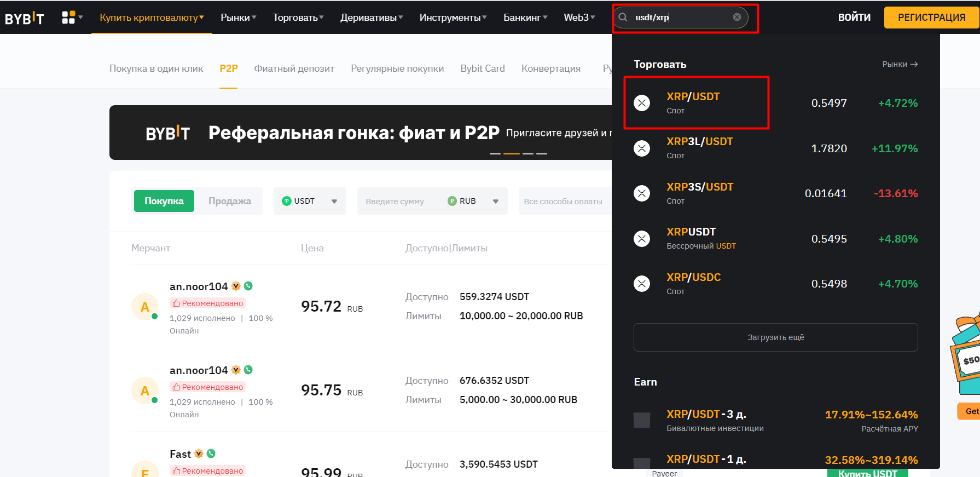
Task: Click the verified badge of an.noor104 priced 95.75
Action: tap(236, 370)
